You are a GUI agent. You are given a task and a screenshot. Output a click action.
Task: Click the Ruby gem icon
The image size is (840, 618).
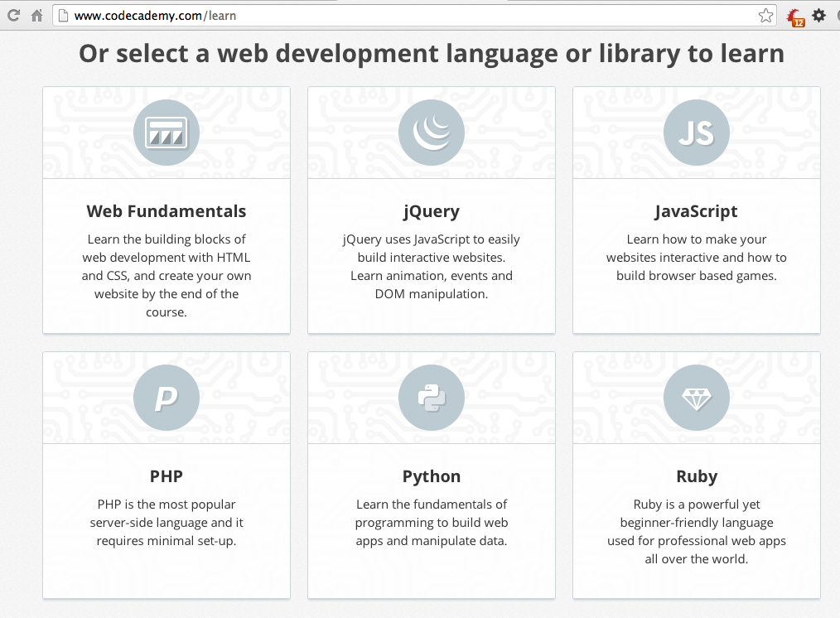coord(697,398)
